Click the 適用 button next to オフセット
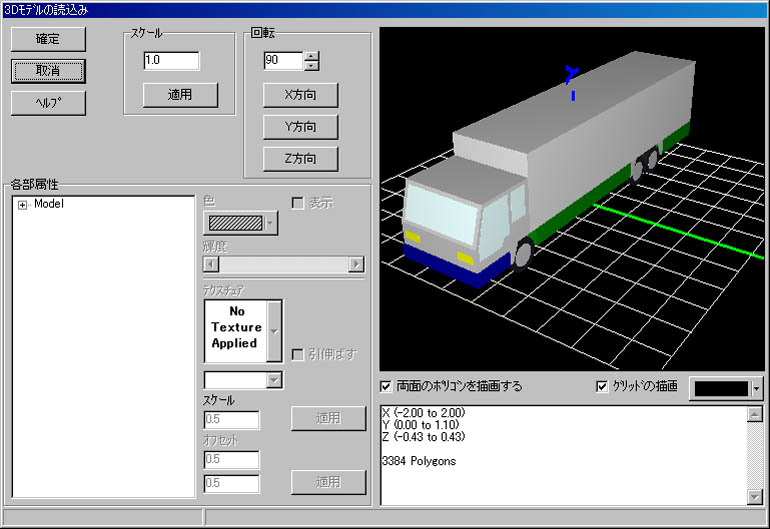770x529 pixels. click(329, 482)
